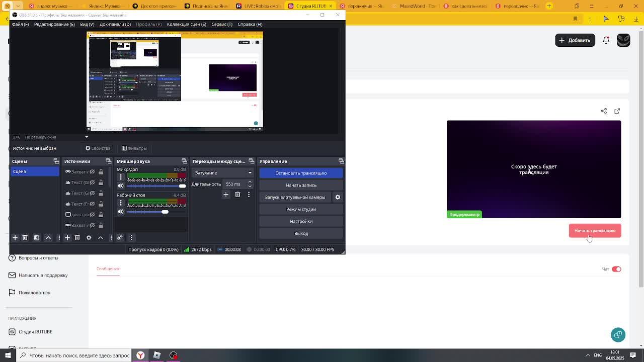
Task: Open preview scaling dropdown По размеру окна
Action: tap(56, 137)
